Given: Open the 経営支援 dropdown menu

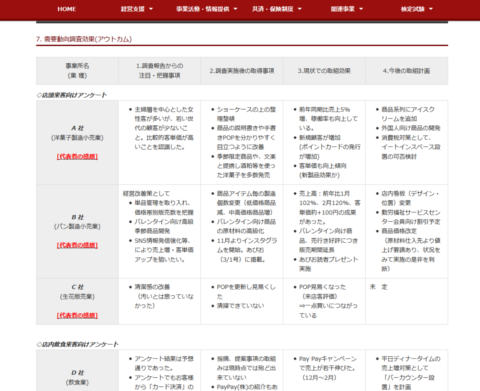Looking at the screenshot, I should click(x=137, y=9).
